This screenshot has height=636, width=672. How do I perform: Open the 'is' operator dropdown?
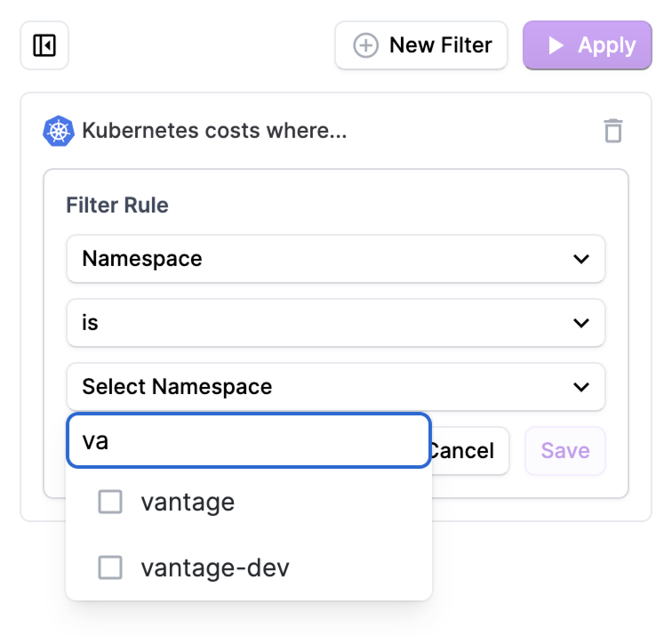pos(336,323)
